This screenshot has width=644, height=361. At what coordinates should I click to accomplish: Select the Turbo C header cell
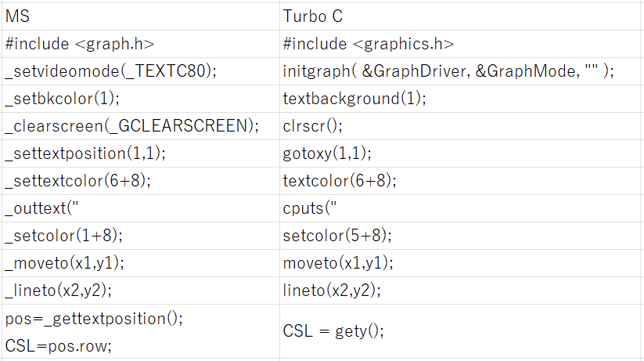pyautogui.click(x=460, y=16)
